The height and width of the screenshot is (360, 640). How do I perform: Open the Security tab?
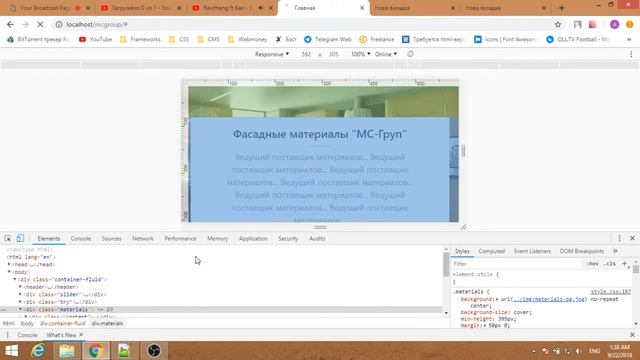tap(288, 238)
